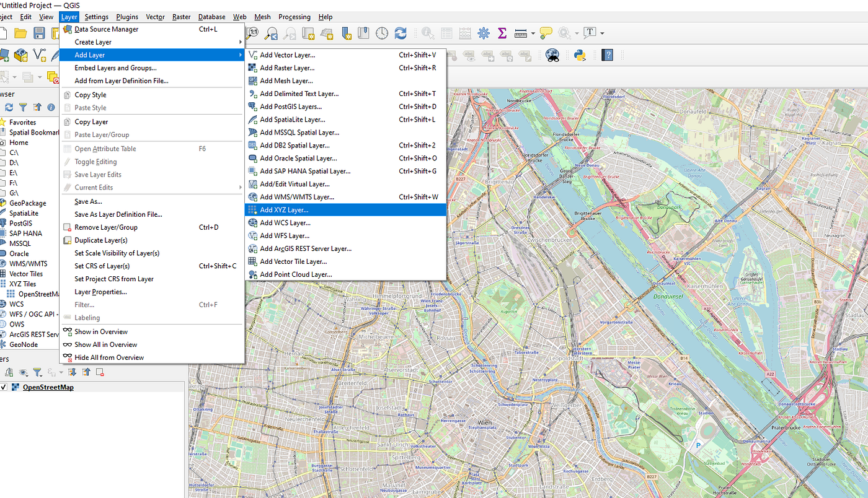Open the temporal controller clock icon
The width and height of the screenshot is (868, 498).
(382, 33)
